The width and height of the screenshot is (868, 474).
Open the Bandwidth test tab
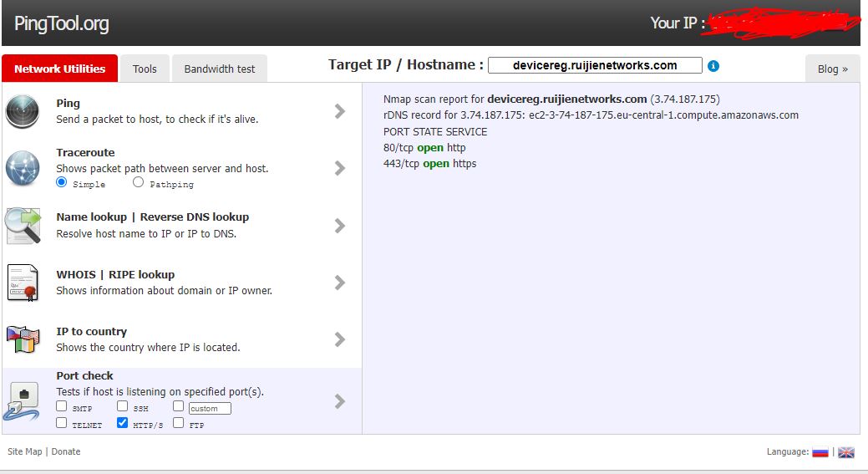tap(220, 69)
